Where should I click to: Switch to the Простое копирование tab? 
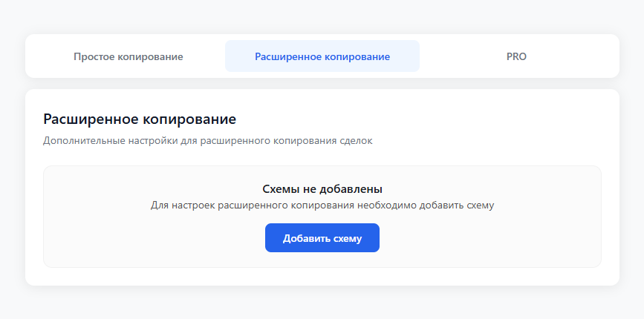128,56
